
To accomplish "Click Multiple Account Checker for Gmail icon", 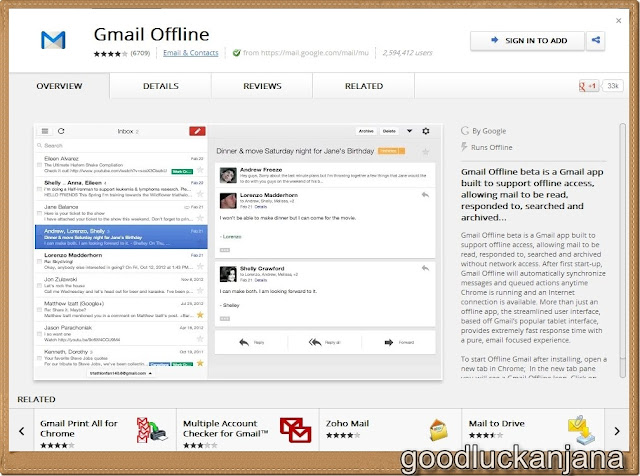I will click(296, 430).
